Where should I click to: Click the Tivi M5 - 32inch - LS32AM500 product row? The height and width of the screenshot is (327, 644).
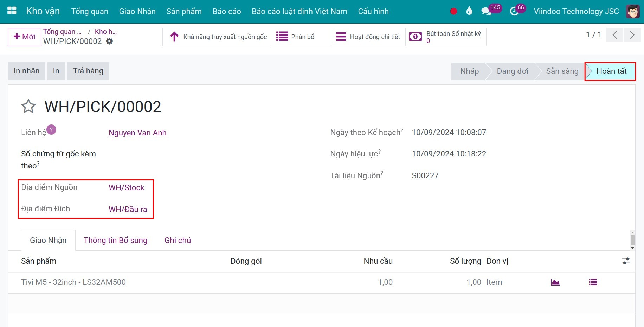click(322, 282)
